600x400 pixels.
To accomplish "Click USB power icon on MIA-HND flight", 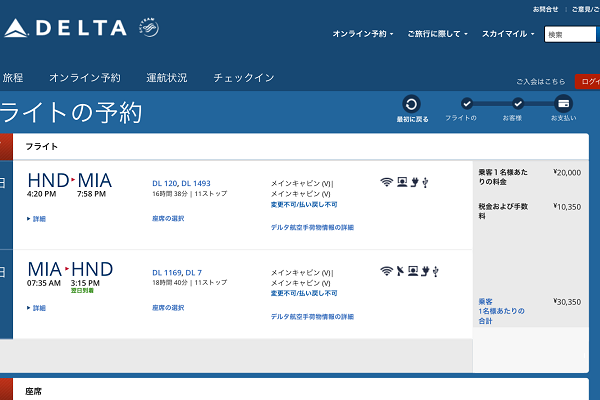I will click(435, 271).
